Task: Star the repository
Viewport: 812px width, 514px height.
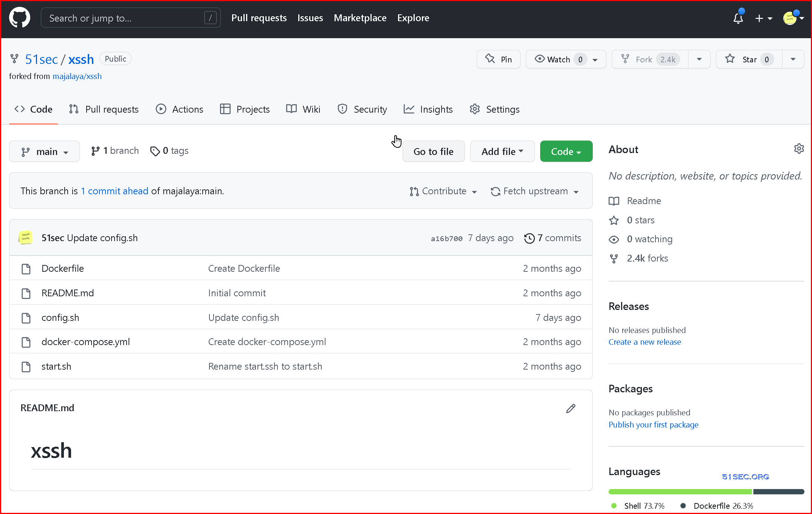Action: (x=749, y=59)
